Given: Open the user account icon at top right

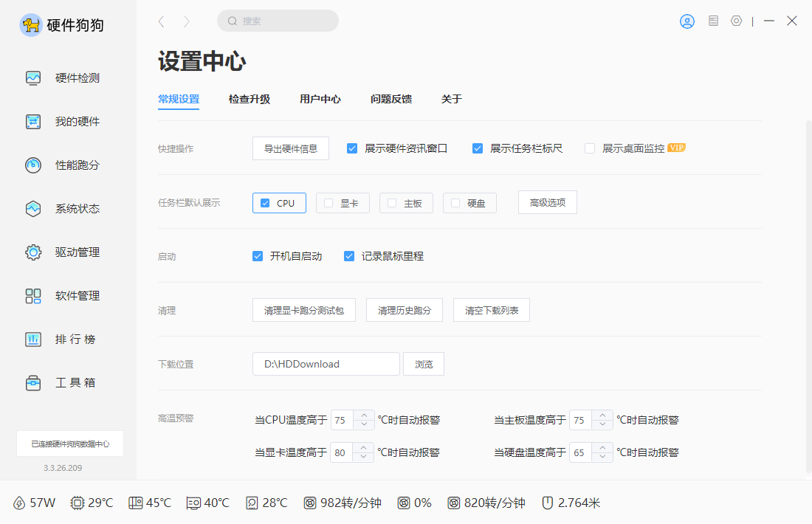Looking at the screenshot, I should [687, 21].
